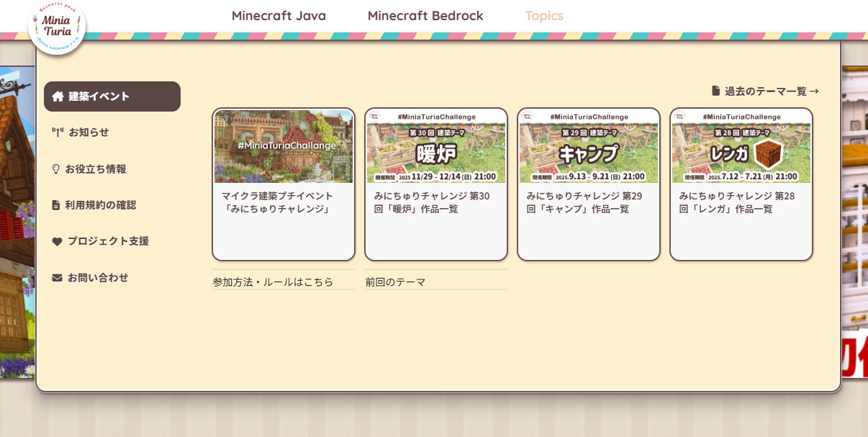Click the #MiniaTuriaChallenge garden thumbnail image
This screenshot has height=437, width=868.
(x=283, y=146)
